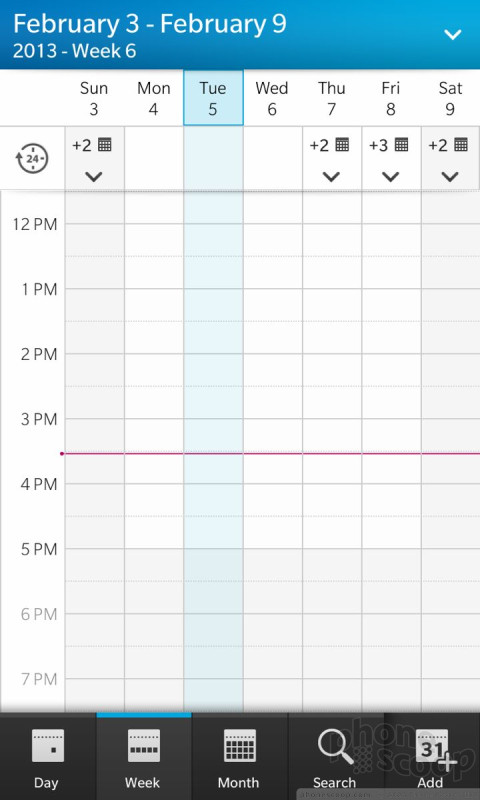Select the Mon 4 day header
The width and height of the screenshot is (480, 800).
[154, 98]
